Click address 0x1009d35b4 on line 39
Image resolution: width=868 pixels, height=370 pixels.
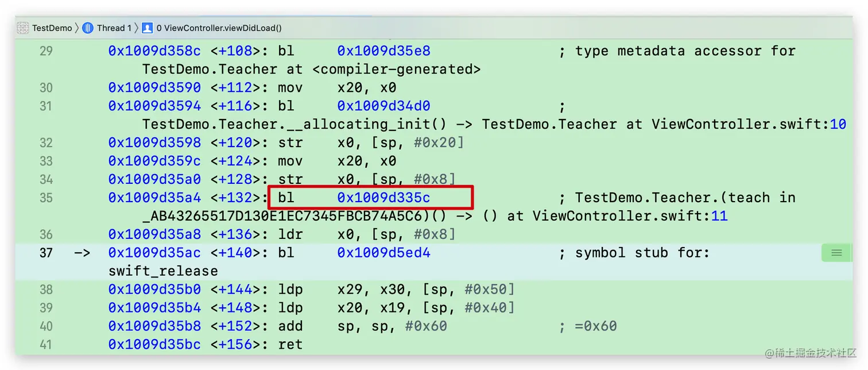tap(154, 307)
